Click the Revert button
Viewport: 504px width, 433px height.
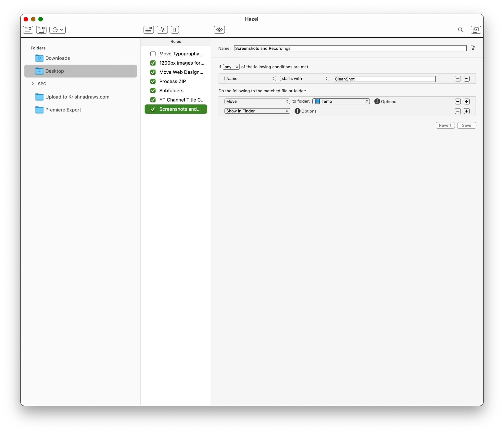tap(445, 125)
